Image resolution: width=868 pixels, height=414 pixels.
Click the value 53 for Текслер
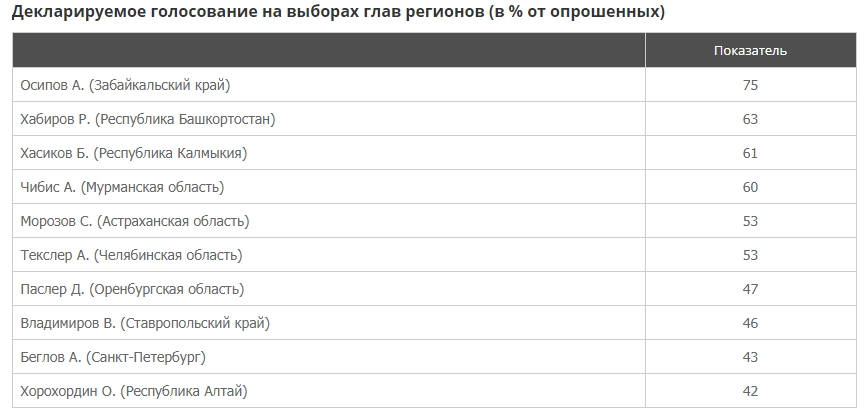tap(750, 255)
